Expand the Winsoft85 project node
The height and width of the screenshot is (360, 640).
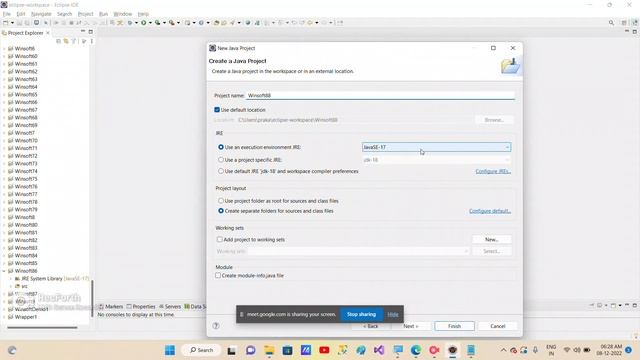4,263
